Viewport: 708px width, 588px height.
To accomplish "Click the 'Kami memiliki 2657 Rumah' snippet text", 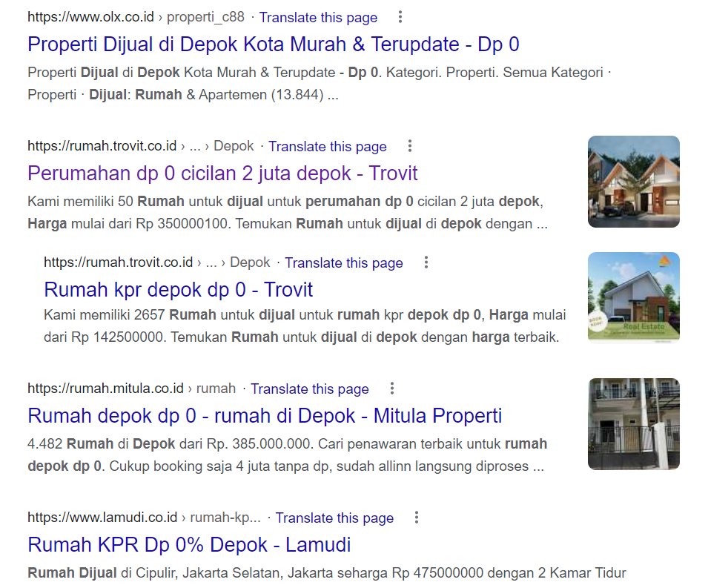I will coord(130,315).
